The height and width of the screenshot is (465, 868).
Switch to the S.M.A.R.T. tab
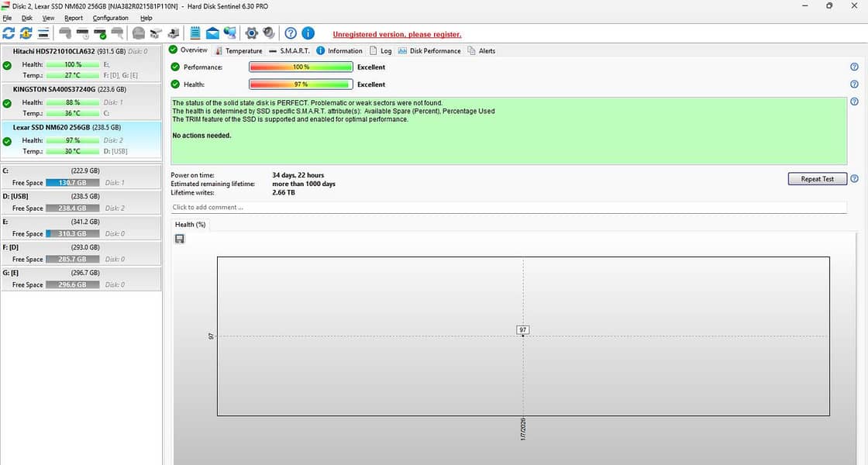click(289, 51)
